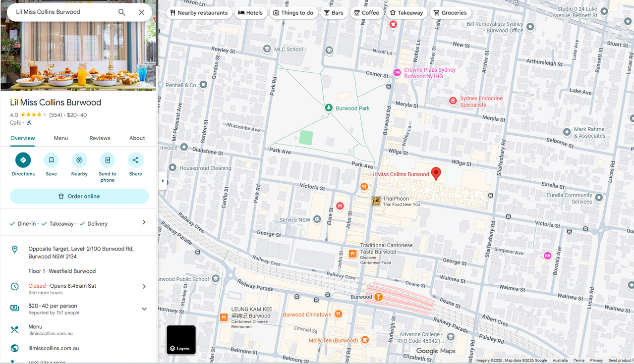Switch to the About tab
The image size is (634, 364).
click(137, 138)
